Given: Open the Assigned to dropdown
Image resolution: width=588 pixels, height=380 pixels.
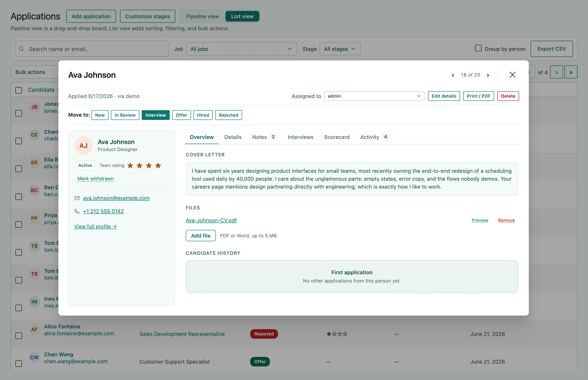Looking at the screenshot, I should click(x=374, y=96).
